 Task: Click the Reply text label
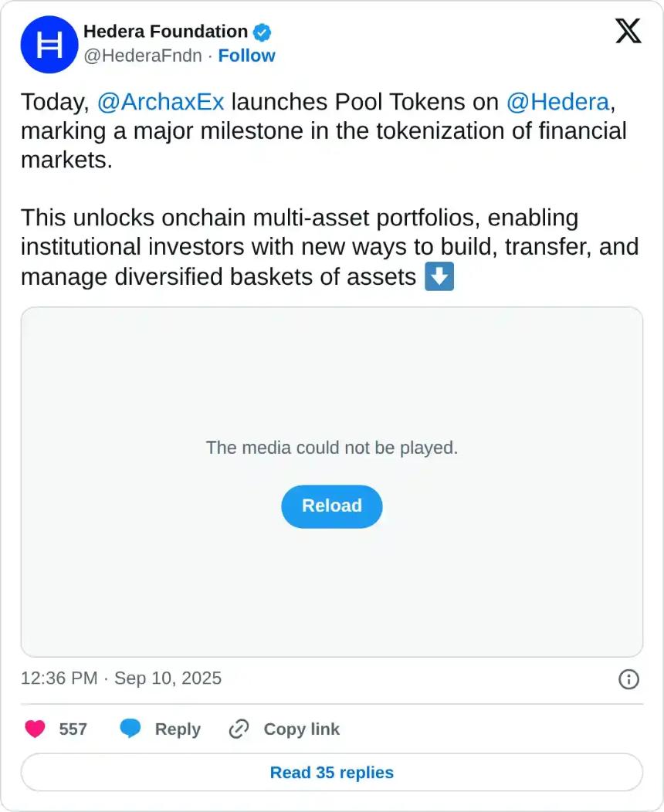tap(178, 729)
